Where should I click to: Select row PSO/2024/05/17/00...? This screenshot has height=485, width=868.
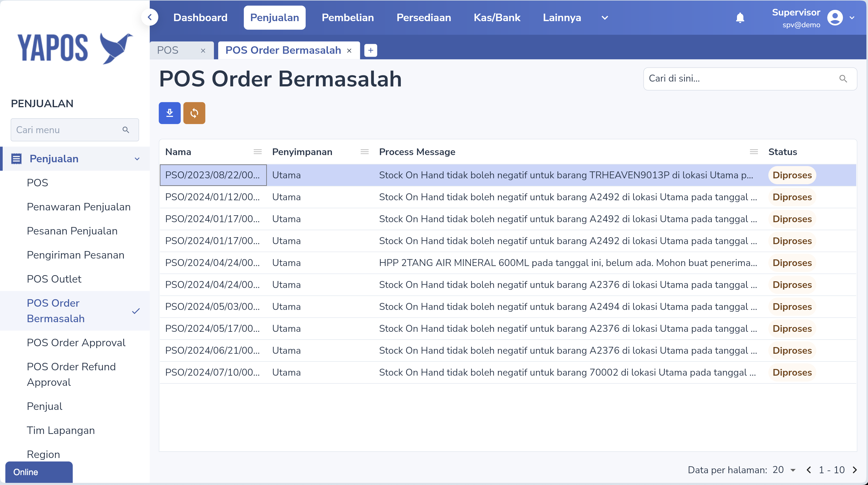click(x=508, y=328)
